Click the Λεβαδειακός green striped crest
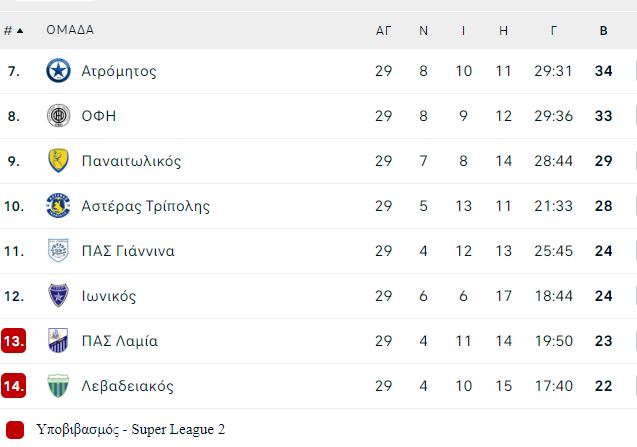Image resolution: width=637 pixels, height=447 pixels. click(x=58, y=386)
